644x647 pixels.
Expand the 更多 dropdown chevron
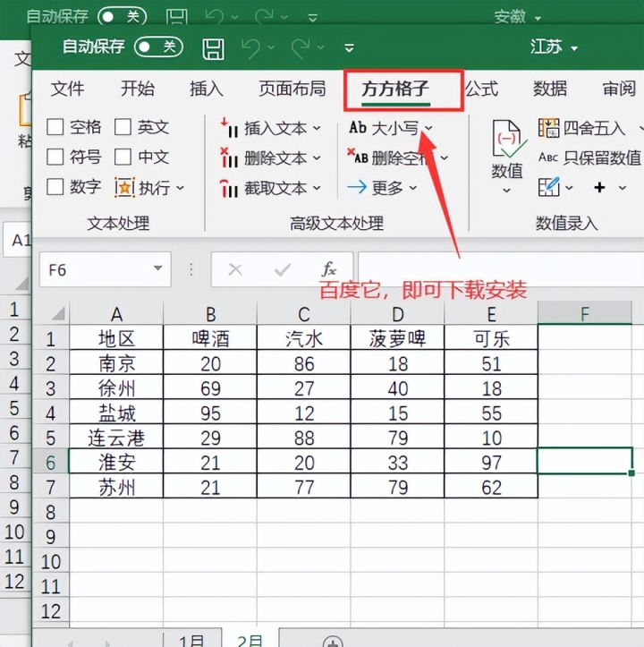tap(413, 188)
